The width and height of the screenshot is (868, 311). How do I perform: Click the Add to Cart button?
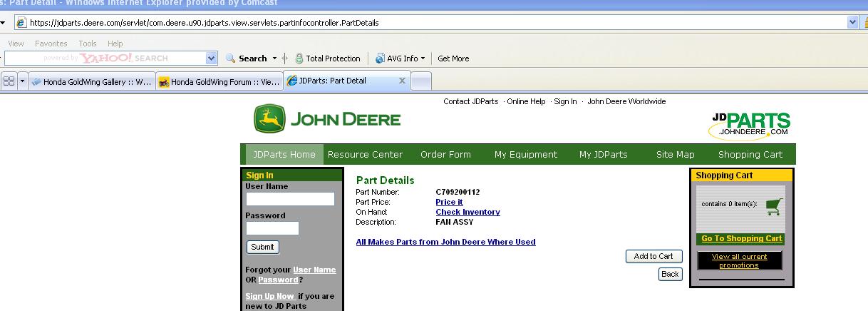[x=653, y=256]
